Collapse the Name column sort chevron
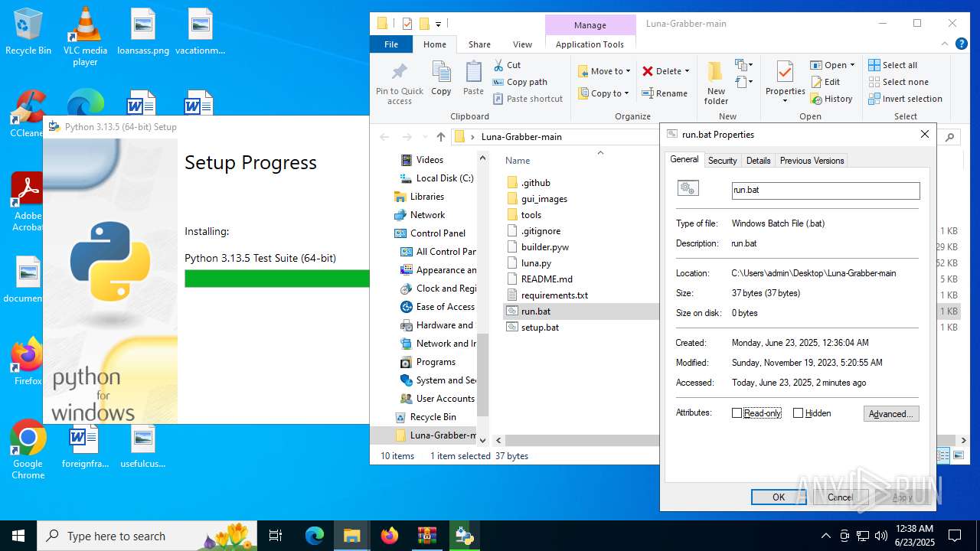 coord(600,153)
